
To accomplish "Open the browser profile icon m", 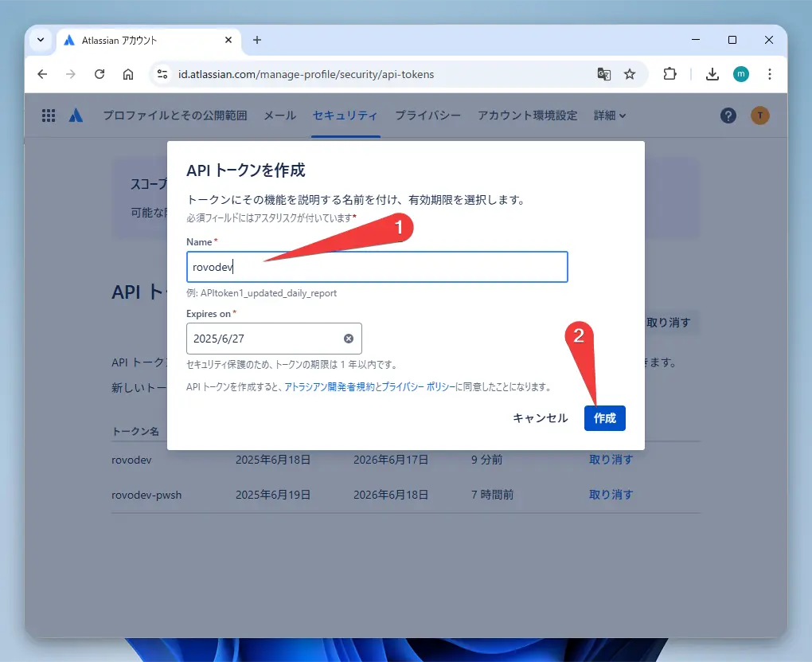I will point(740,73).
